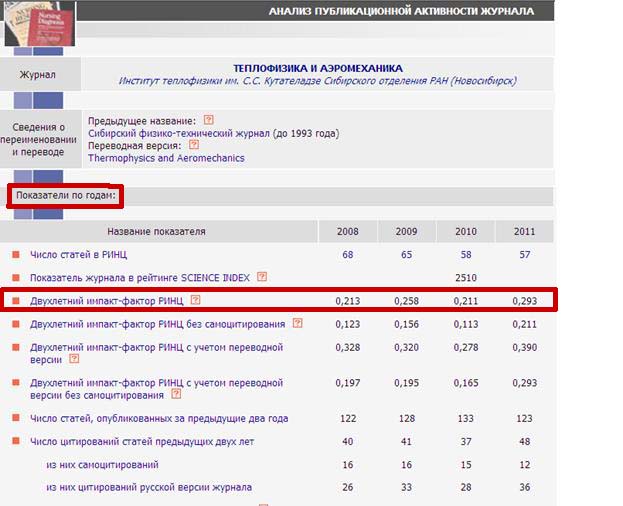623x506 pixels.
Task: Click self-citations value 12 for 2011
Action: [x=524, y=465]
